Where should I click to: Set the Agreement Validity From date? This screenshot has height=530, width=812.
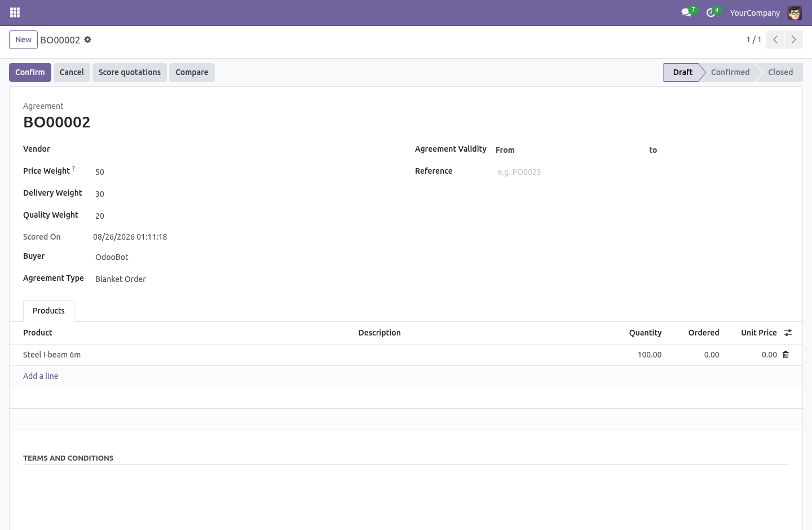[x=581, y=150]
